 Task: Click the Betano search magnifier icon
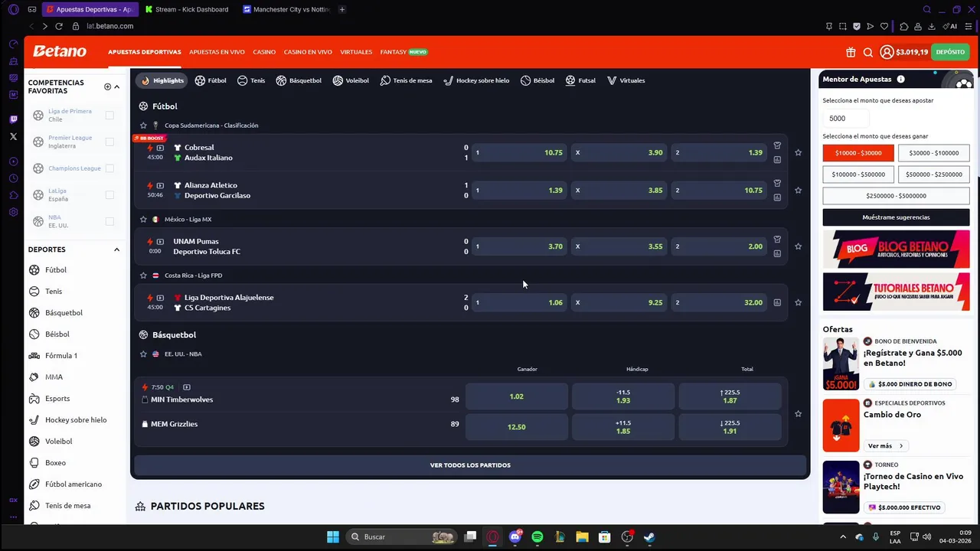(x=868, y=52)
